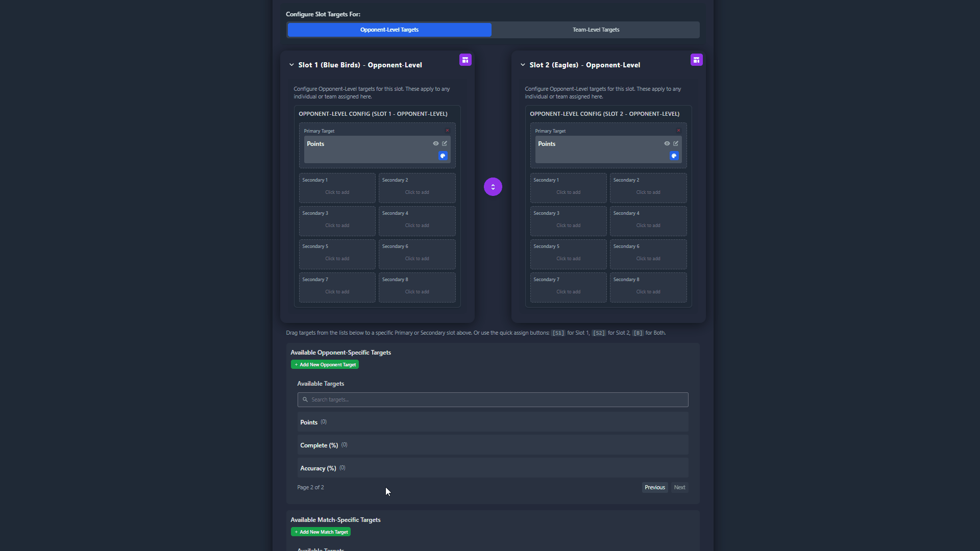This screenshot has width=980, height=551.
Task: Focus the Search targets input field
Action: [x=493, y=399]
